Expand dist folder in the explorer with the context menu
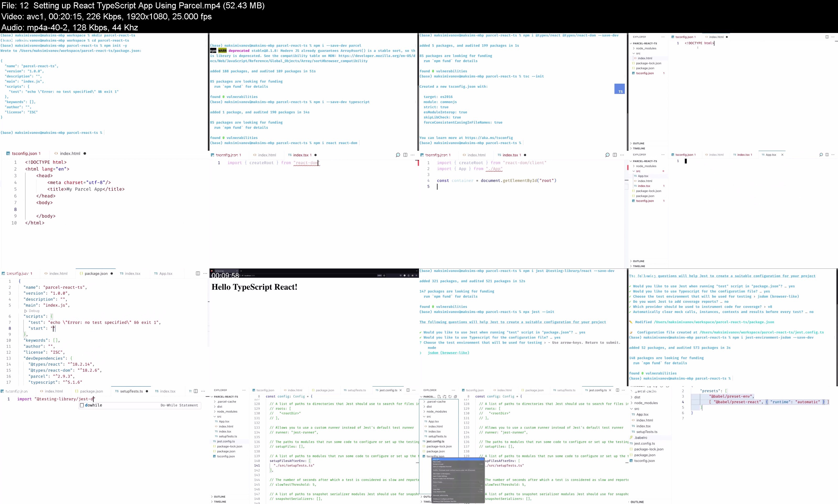Viewport: 838px width, 504px height. pos(424,407)
